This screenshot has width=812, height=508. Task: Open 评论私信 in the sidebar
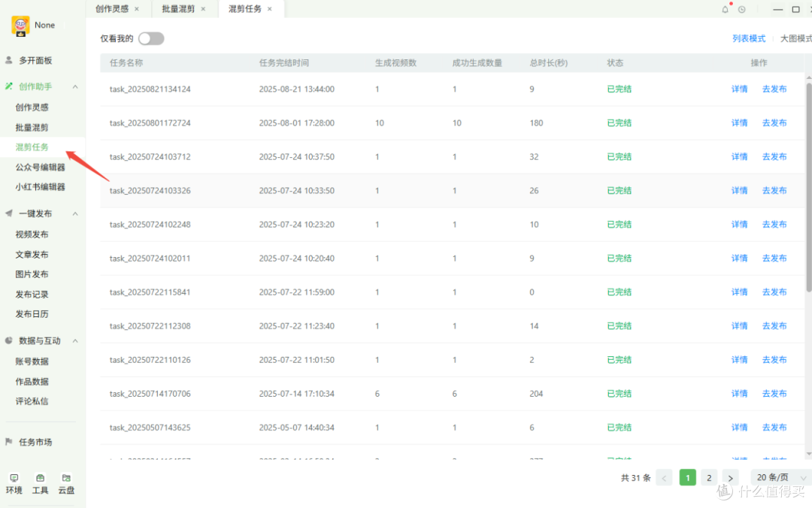click(32, 401)
